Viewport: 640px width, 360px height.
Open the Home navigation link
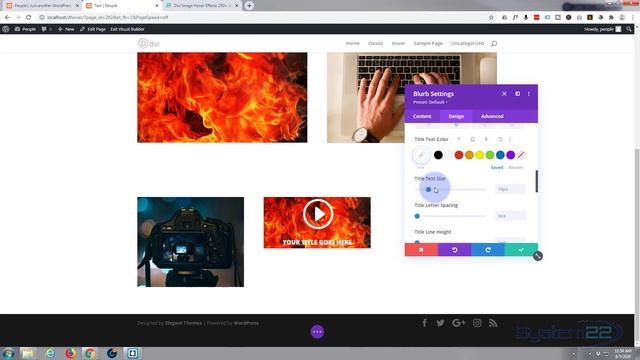353,43
